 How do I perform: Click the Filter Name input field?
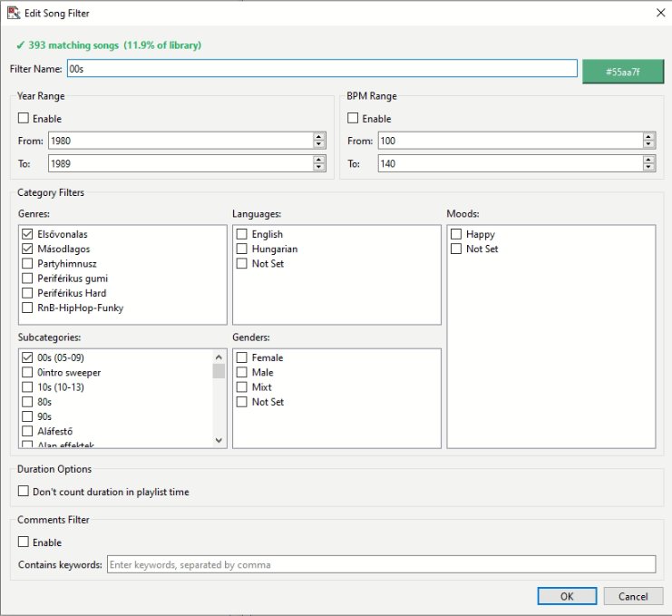point(322,69)
